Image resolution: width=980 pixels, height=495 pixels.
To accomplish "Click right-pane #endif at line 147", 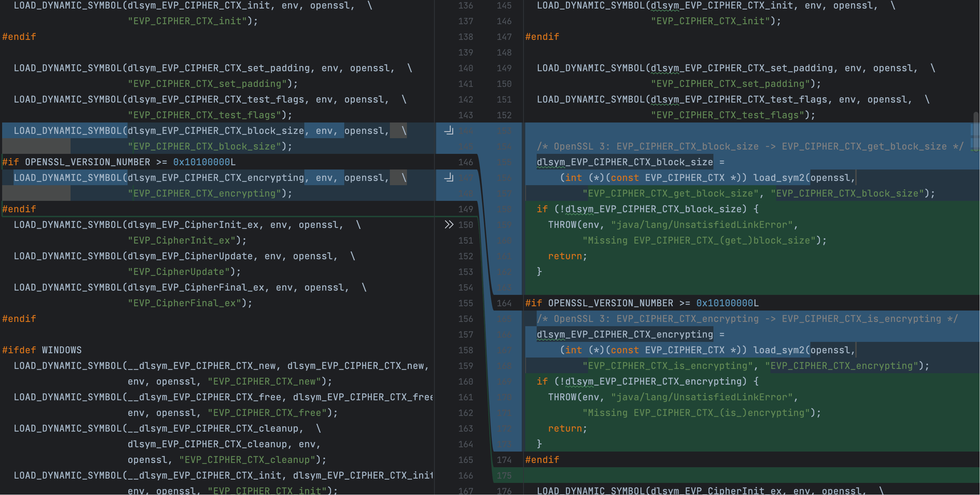I will 542,37.
